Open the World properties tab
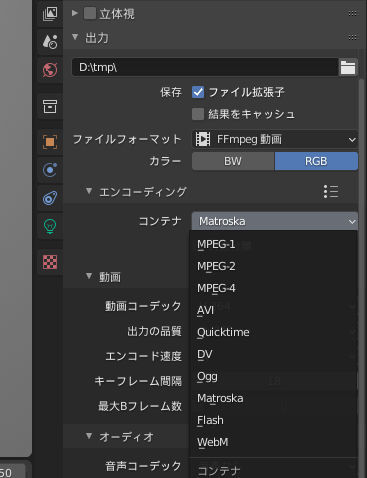 click(50, 70)
